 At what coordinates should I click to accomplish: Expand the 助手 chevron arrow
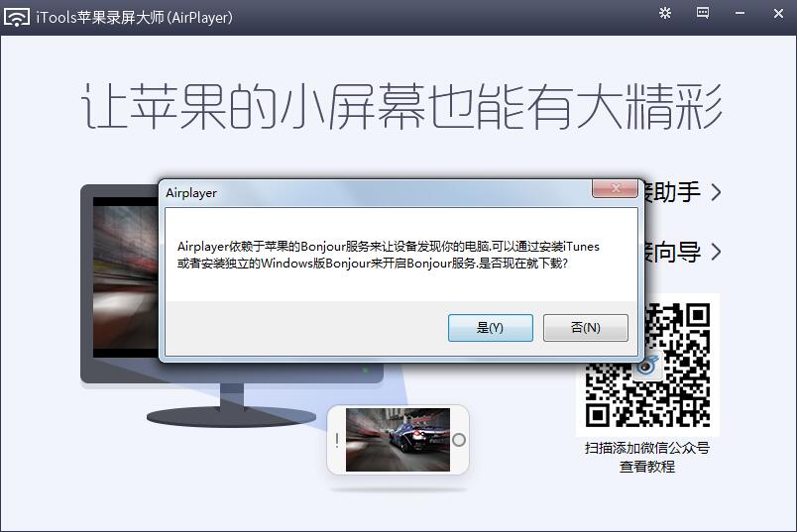click(716, 192)
